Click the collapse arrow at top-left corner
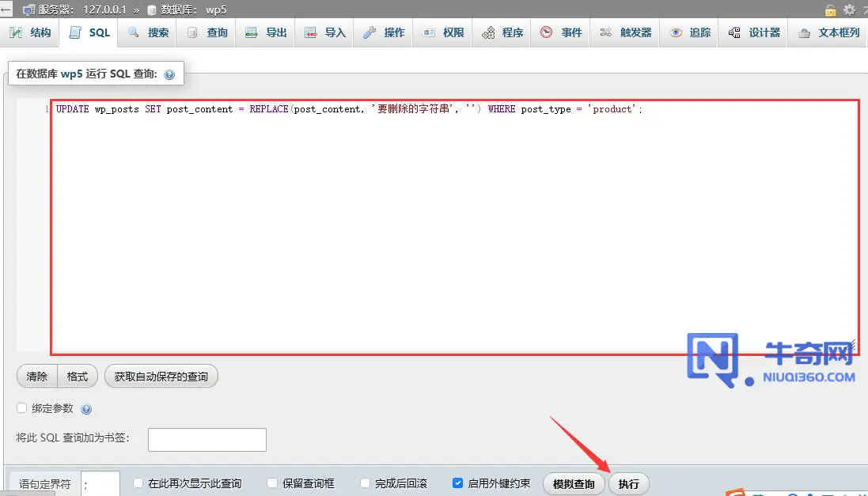Screen dimensions: 868x496 coord(6,9)
